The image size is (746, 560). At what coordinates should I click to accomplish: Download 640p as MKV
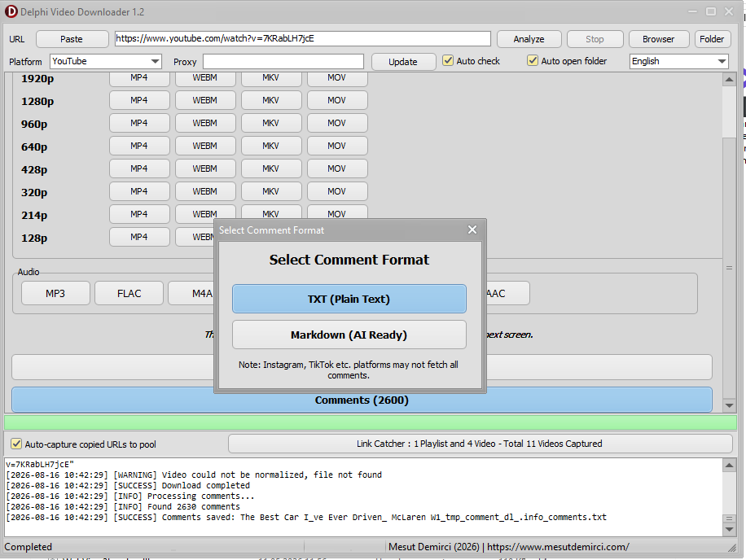[271, 146]
